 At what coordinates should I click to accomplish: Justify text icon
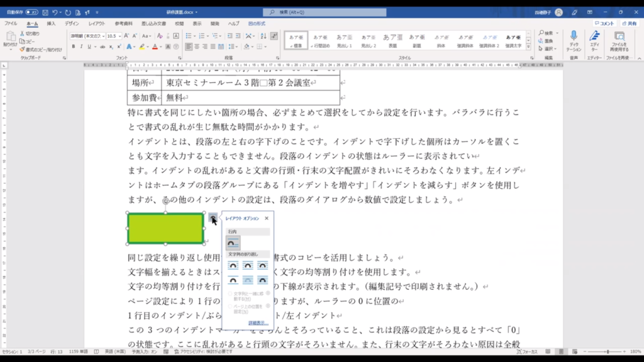point(213,47)
